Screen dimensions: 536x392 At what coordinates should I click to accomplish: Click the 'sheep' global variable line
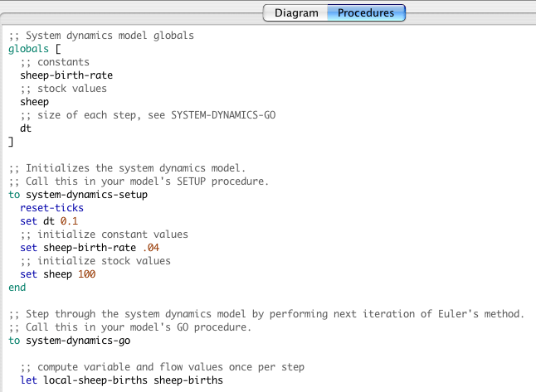click(x=35, y=102)
